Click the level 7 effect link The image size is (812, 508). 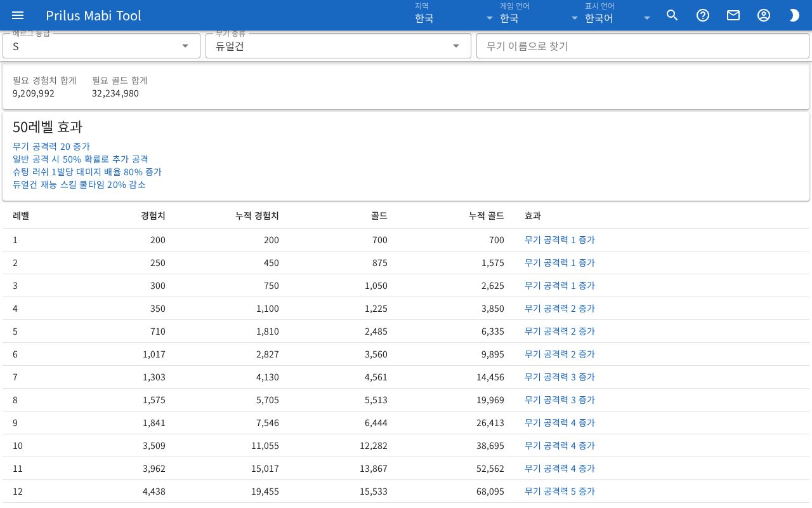(560, 377)
